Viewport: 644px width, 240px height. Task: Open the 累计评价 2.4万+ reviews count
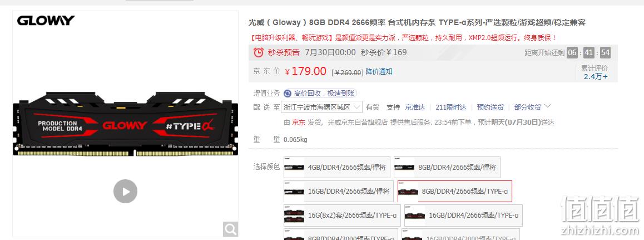596,72
